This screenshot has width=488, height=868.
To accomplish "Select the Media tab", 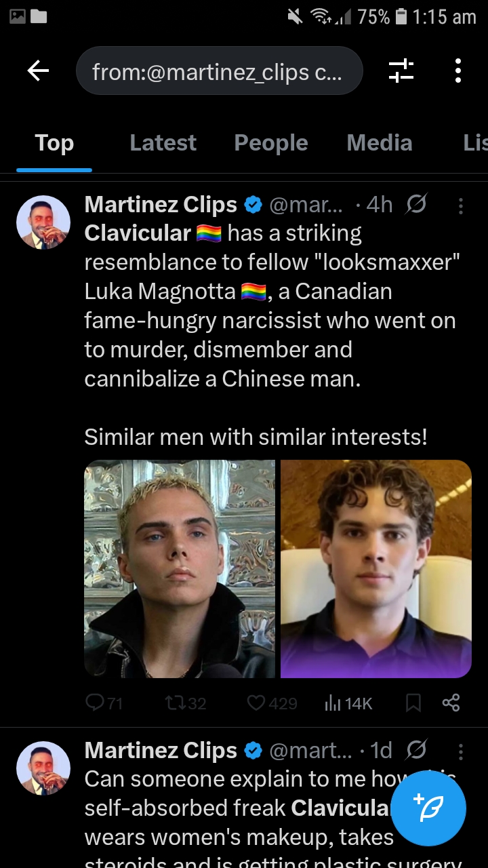I will click(380, 143).
